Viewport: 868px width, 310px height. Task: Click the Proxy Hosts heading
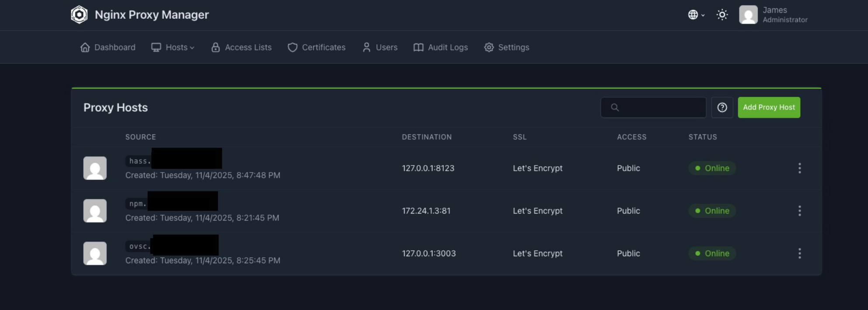pos(115,108)
